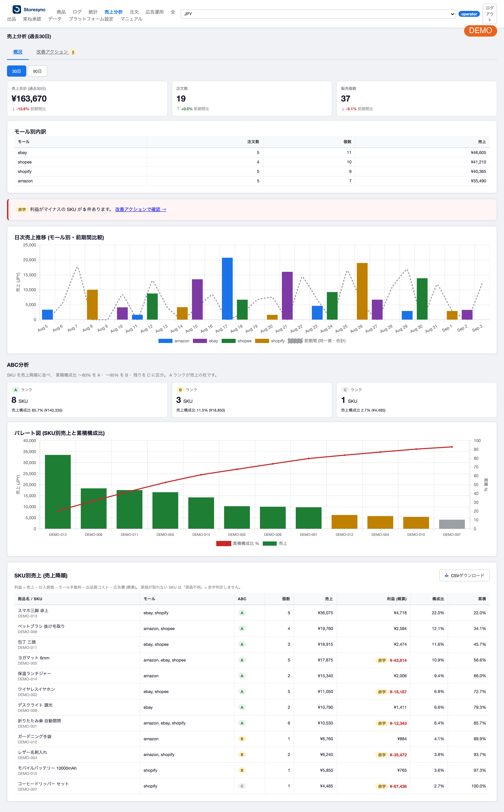The height and width of the screenshot is (812, 504).
Task: Click the DEMO-007 gray bar in Pareto chart
Action: tap(452, 524)
